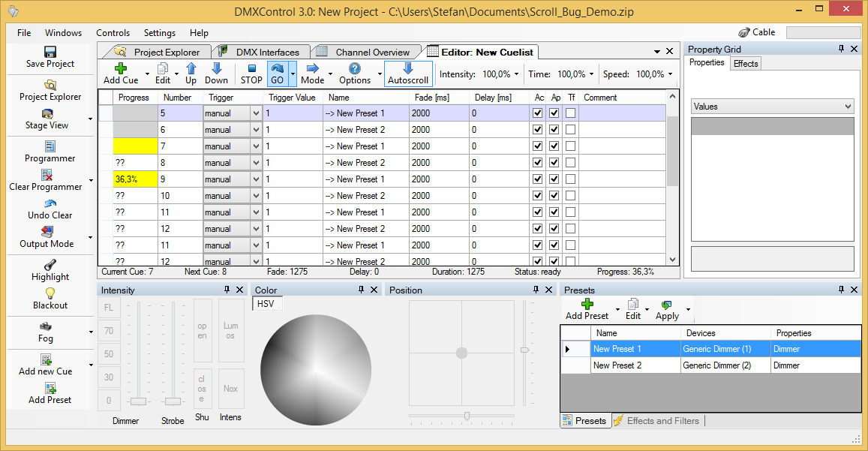This screenshot has width=868, height=451.
Task: Toggle the Autoscroll button
Action: (408, 74)
